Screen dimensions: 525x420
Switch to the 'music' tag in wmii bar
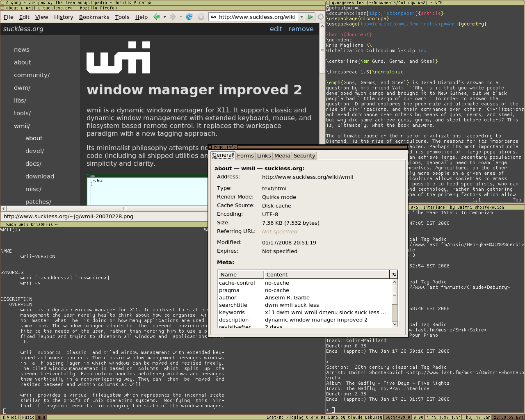pos(28,417)
